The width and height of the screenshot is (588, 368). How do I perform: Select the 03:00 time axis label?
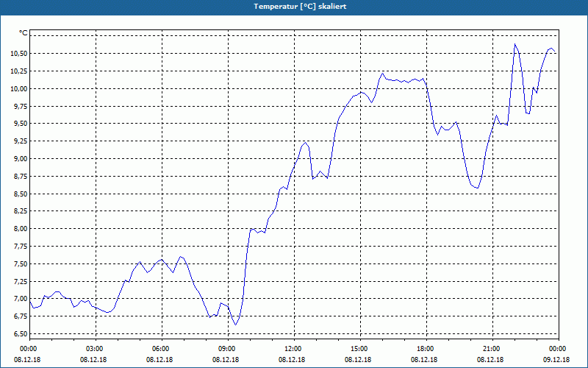[x=94, y=349]
